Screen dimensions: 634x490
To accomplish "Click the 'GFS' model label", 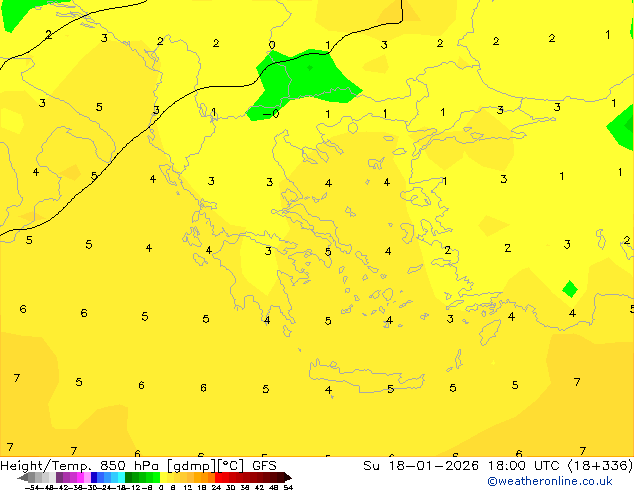I will click(x=264, y=466).
